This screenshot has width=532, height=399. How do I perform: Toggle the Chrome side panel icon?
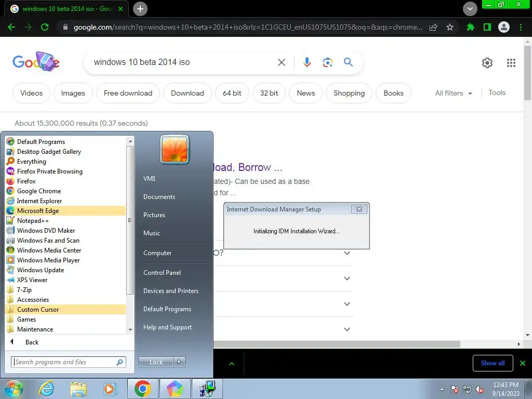487,27
